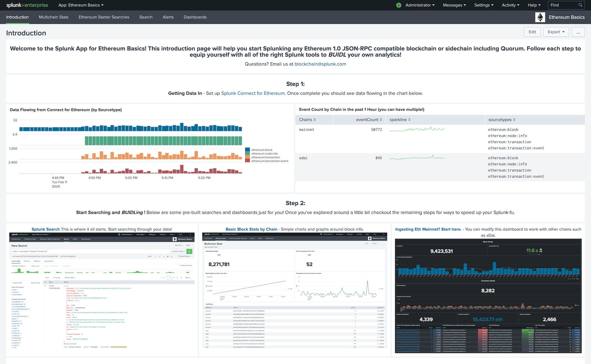Open the Ingesting Eth Mainnet? Start here link
591x364 pixels.
(x=428, y=229)
